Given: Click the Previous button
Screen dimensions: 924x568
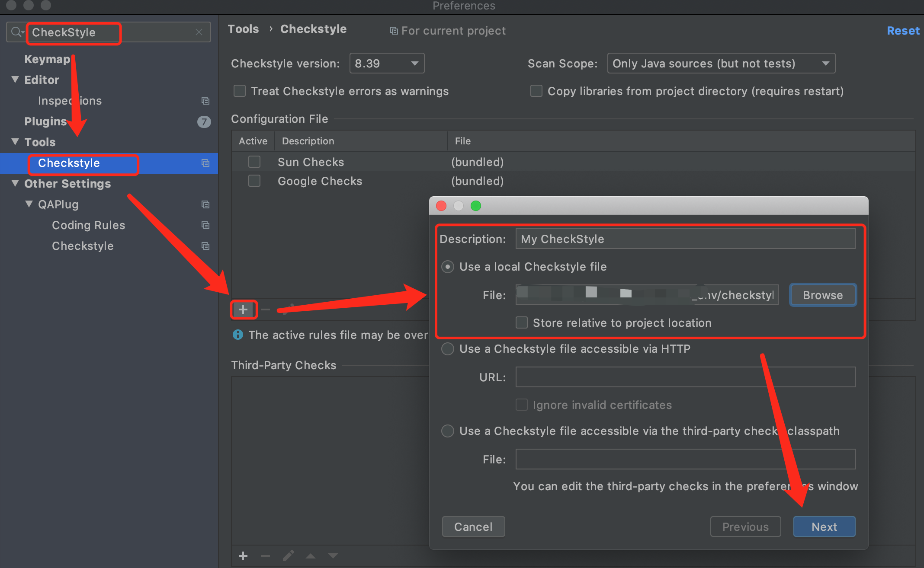Looking at the screenshot, I should 745,527.
